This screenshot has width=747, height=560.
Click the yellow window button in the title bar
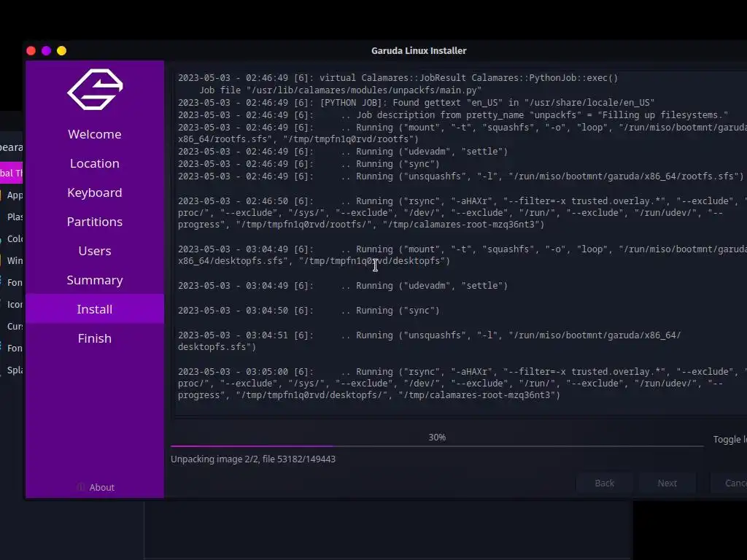pyautogui.click(x=61, y=50)
